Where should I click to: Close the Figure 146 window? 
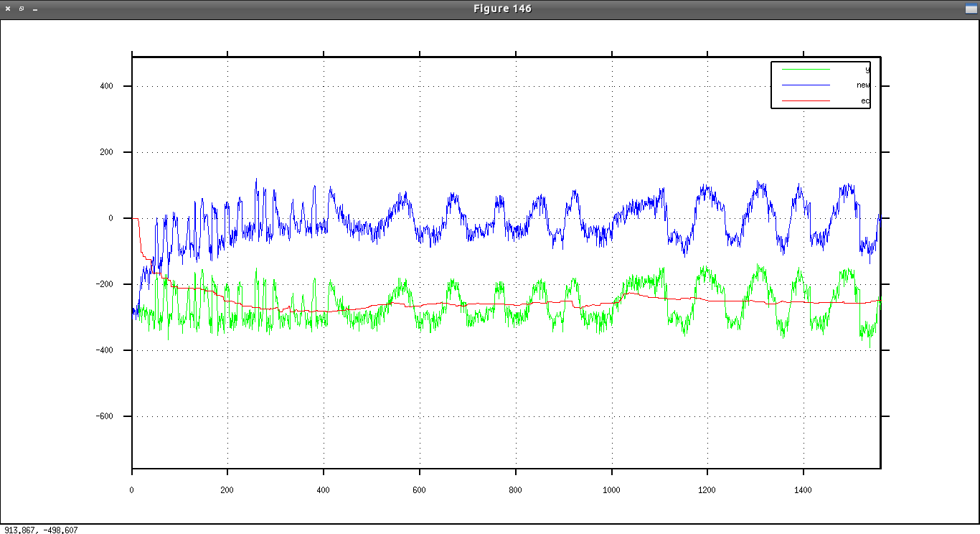point(8,9)
